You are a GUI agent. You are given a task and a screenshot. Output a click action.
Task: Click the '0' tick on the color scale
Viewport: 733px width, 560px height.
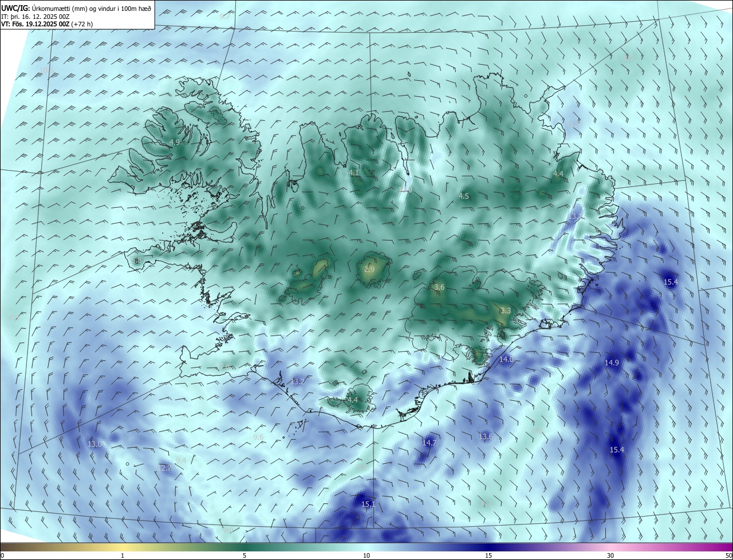[2, 555]
